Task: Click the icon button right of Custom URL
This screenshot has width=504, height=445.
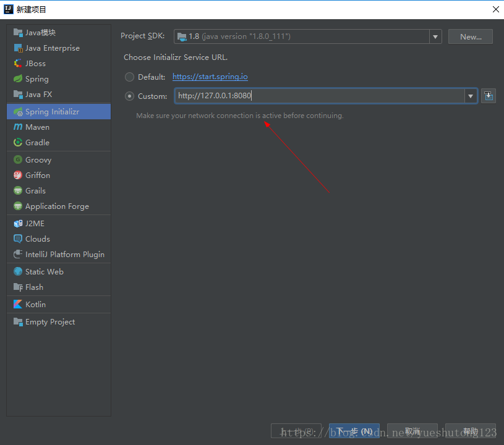Action: point(489,96)
